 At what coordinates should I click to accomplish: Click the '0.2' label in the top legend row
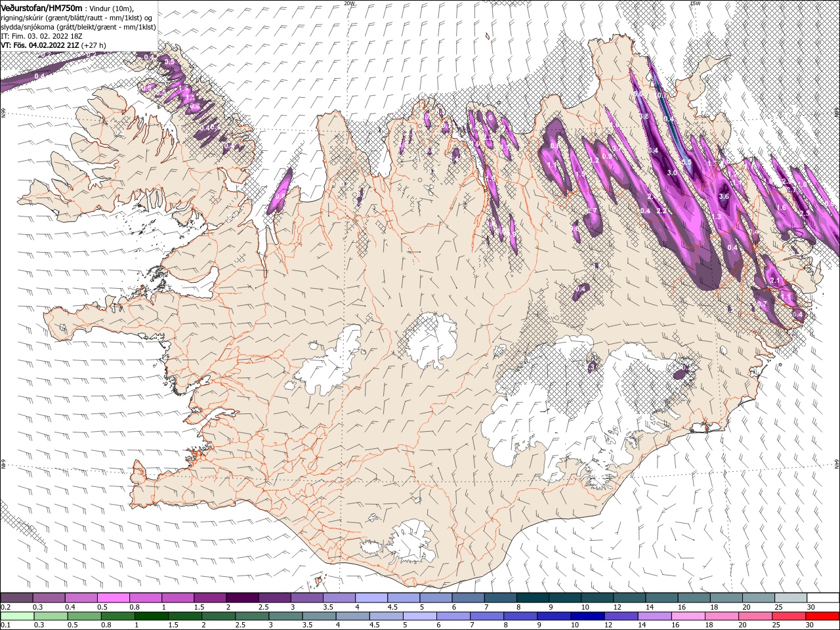coord(5,607)
